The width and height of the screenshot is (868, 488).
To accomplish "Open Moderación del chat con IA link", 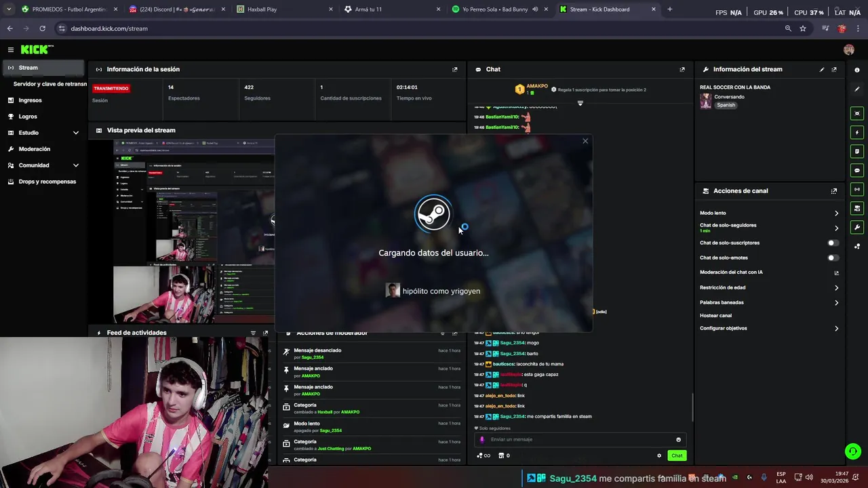I will (836, 272).
